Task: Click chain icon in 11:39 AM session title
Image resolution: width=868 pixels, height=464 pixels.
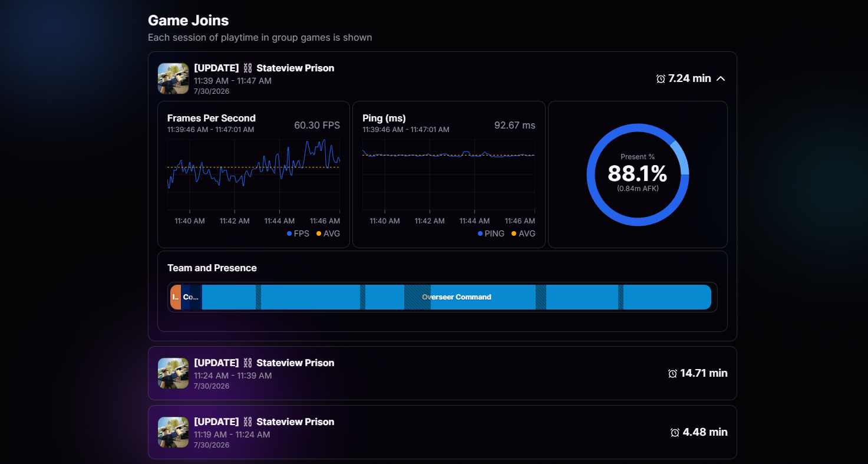Action: pos(247,68)
